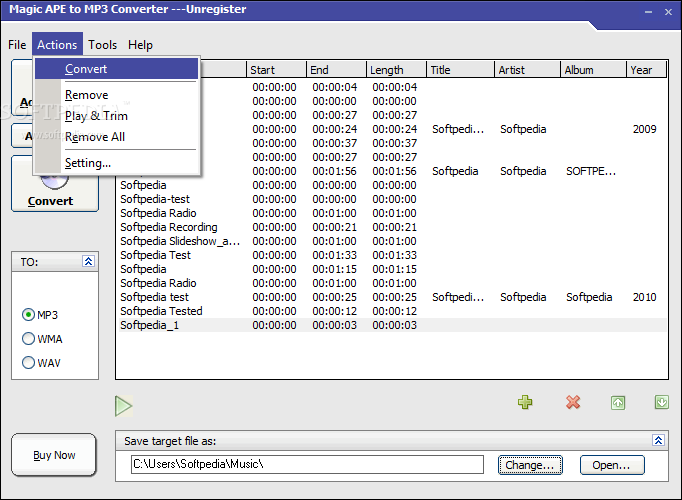This screenshot has height=500, width=682.
Task: Open Setting... from the Actions menu
Action: pyautogui.click(x=116, y=163)
